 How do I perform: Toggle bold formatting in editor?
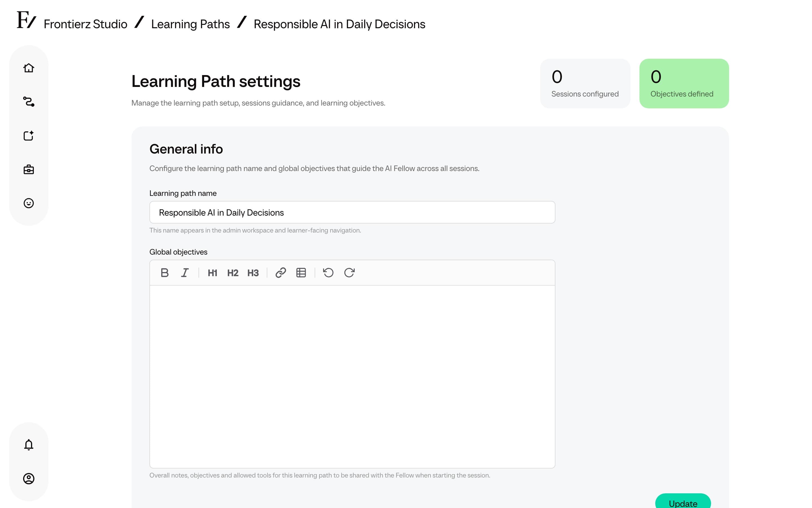pyautogui.click(x=164, y=272)
